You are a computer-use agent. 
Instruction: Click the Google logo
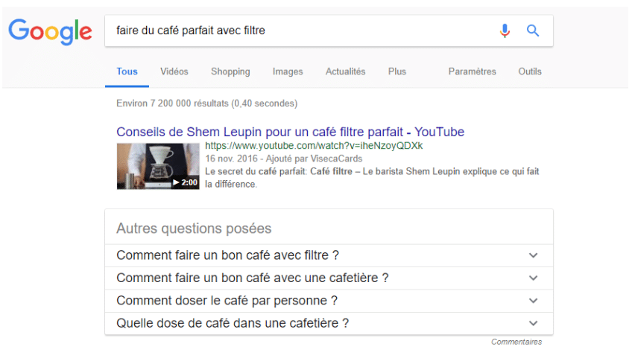click(50, 31)
